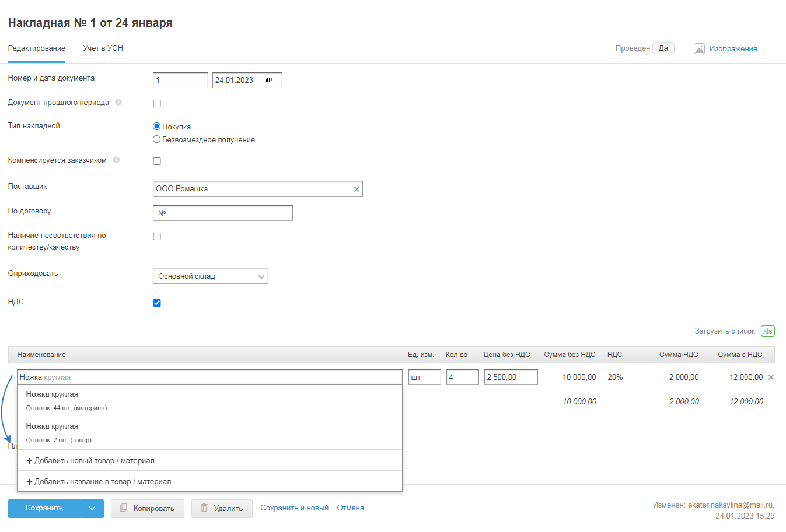
Task: Click the copy icon on Копировать
Action: pyautogui.click(x=124, y=508)
